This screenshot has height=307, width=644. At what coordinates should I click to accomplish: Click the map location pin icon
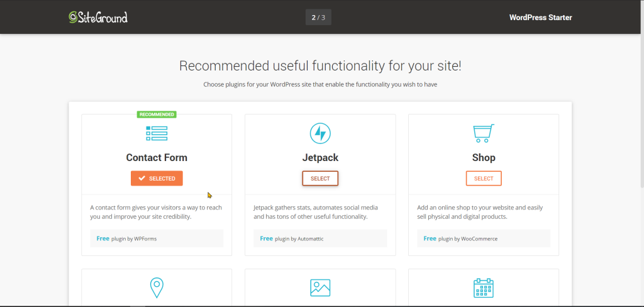(x=157, y=287)
